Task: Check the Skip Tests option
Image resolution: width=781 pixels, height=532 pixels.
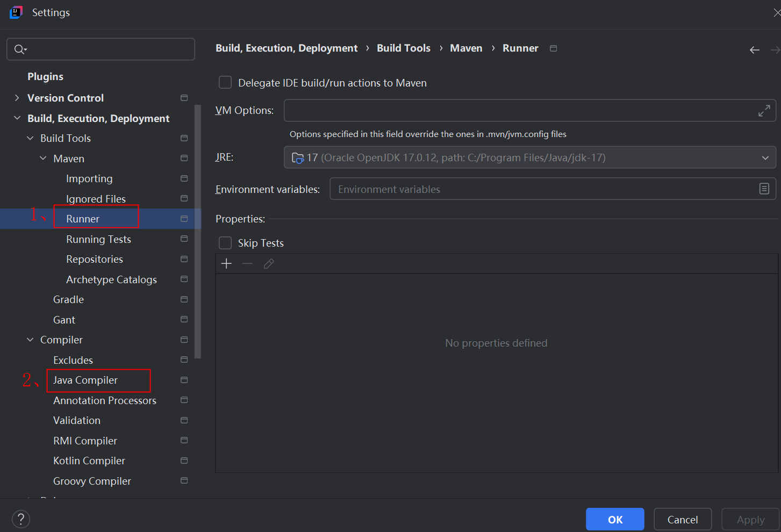Action: pos(225,243)
